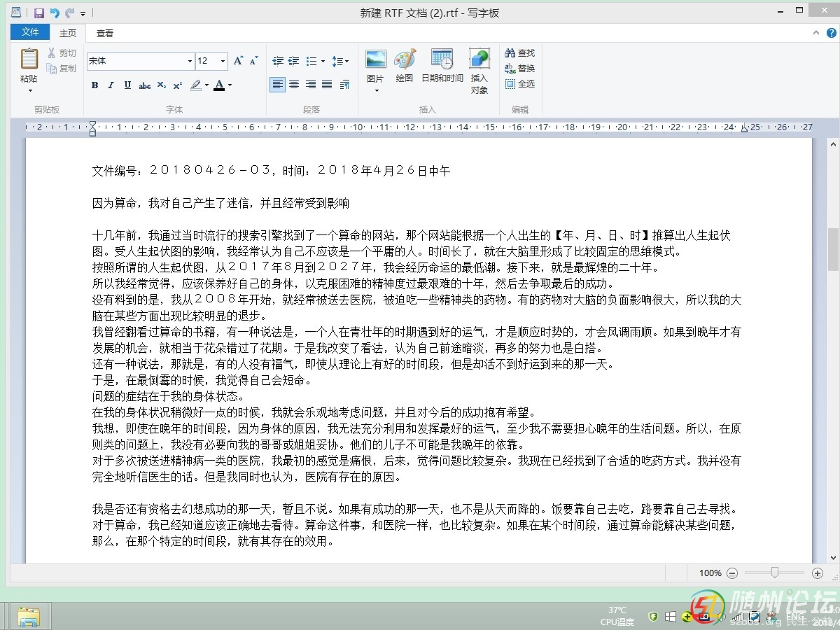Click the increase indent icon
The image size is (840, 630).
(293, 62)
